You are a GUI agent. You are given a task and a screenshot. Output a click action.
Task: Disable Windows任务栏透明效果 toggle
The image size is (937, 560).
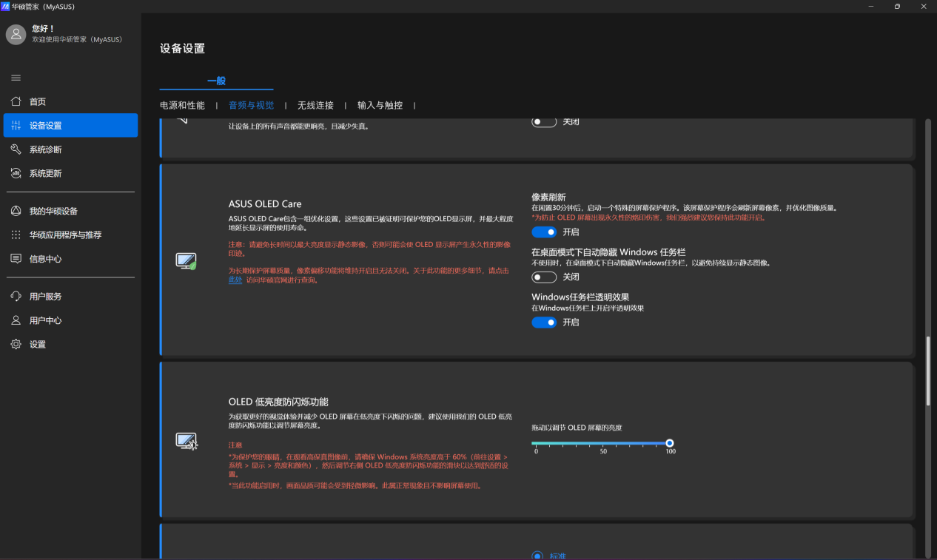[x=544, y=322]
